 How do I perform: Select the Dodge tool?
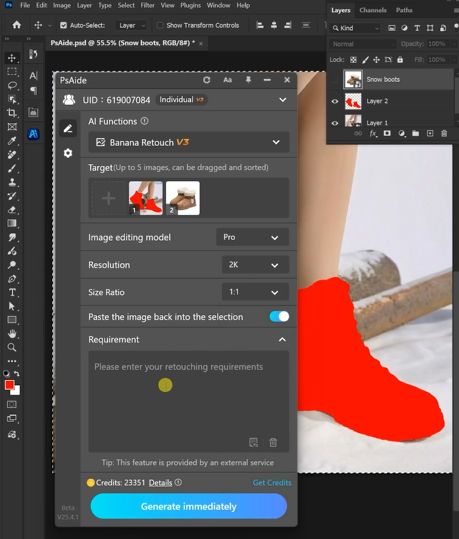[x=12, y=265]
